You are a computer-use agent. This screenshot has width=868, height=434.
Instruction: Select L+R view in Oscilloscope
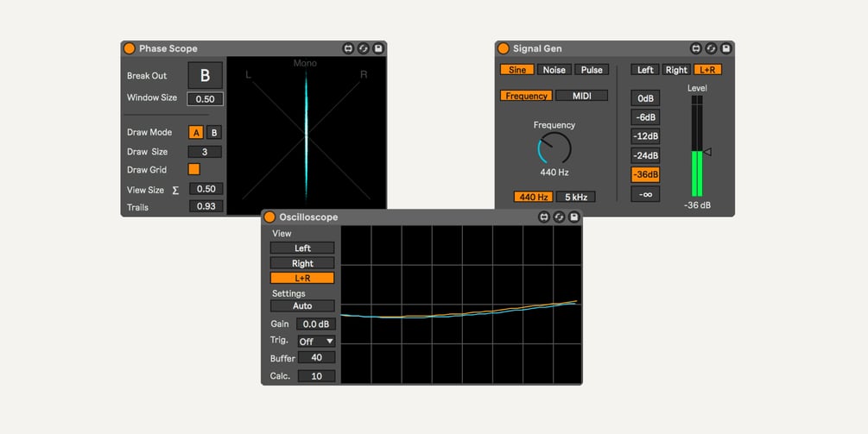(x=302, y=278)
